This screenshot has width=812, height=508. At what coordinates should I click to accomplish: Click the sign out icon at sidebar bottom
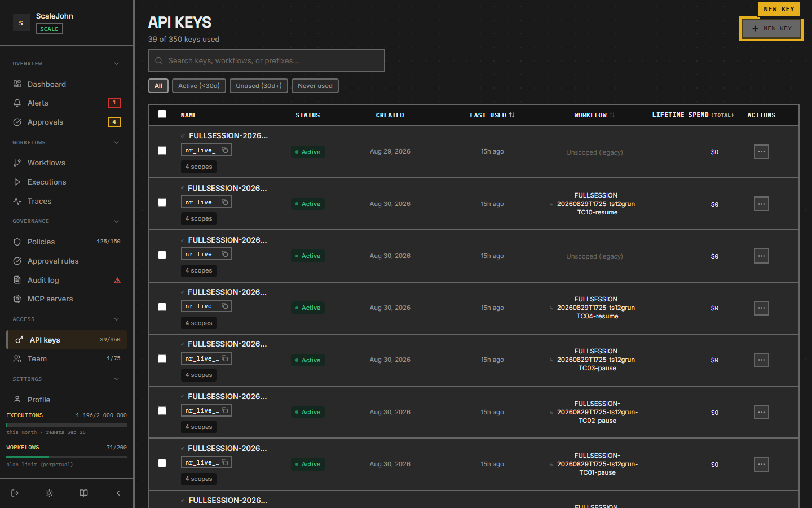coord(15,493)
